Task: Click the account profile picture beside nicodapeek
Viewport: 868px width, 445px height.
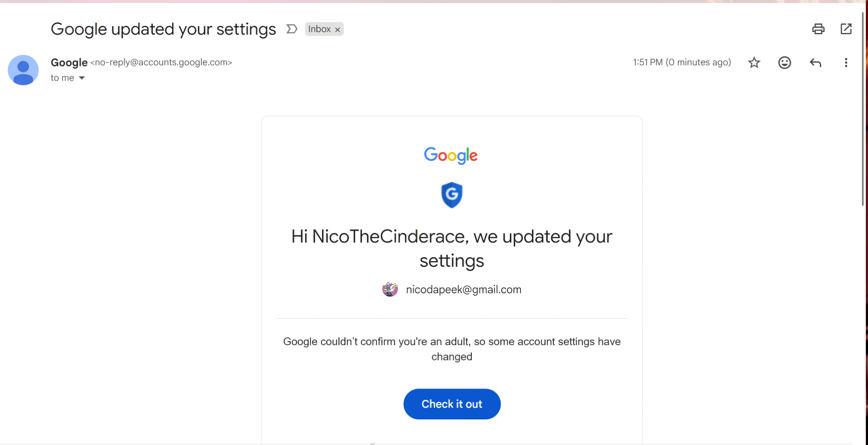Action: (x=390, y=289)
